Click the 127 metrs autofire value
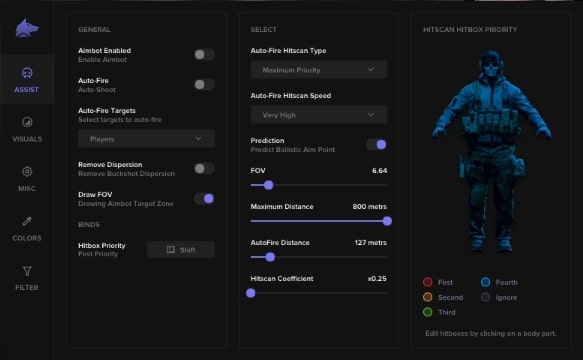Viewport: 583px width, 360px height. point(370,242)
